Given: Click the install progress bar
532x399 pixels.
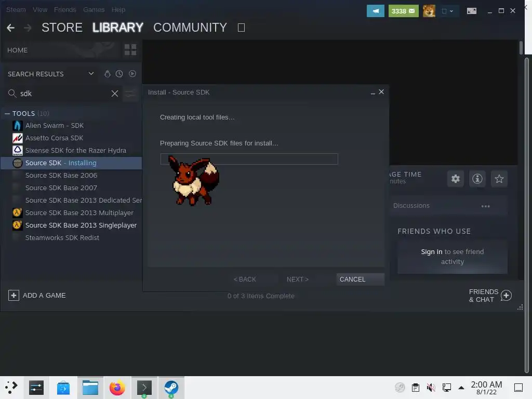Looking at the screenshot, I should (x=249, y=159).
